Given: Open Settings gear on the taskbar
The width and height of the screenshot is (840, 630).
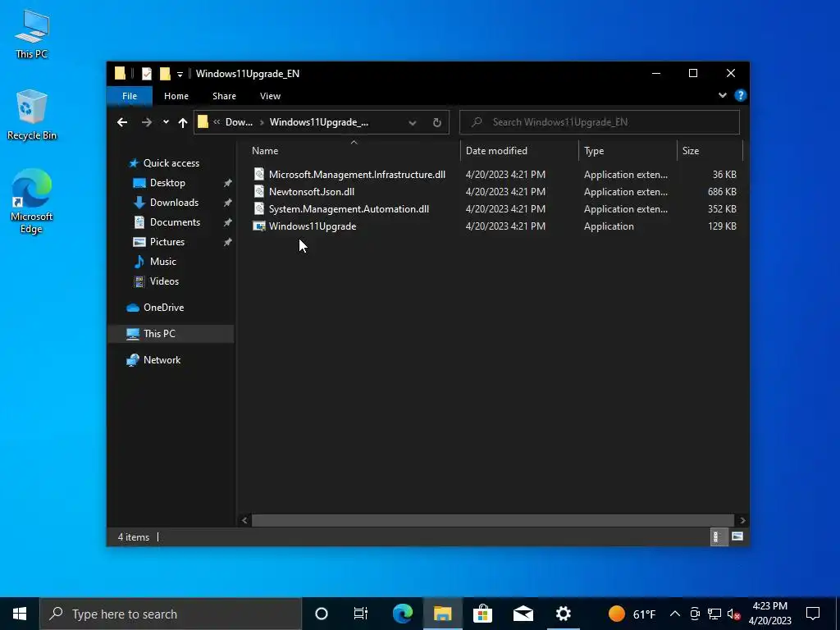Looking at the screenshot, I should coord(563,614).
